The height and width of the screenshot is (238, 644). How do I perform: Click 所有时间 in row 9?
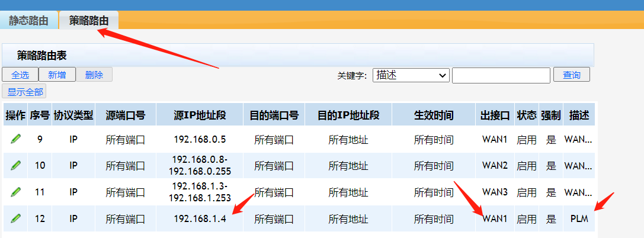pyautogui.click(x=434, y=140)
